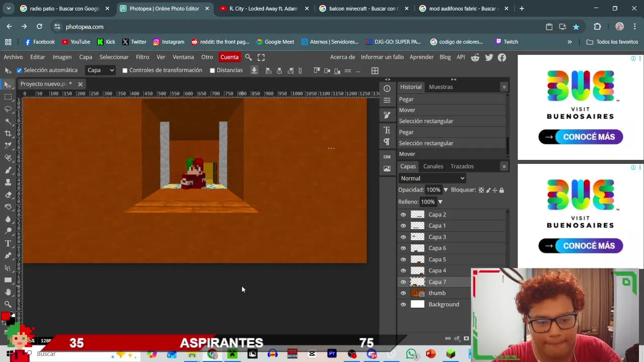Image resolution: width=644 pixels, height=362 pixels.
Task: Click the grid layout icon in options bar
Action: (375, 70)
